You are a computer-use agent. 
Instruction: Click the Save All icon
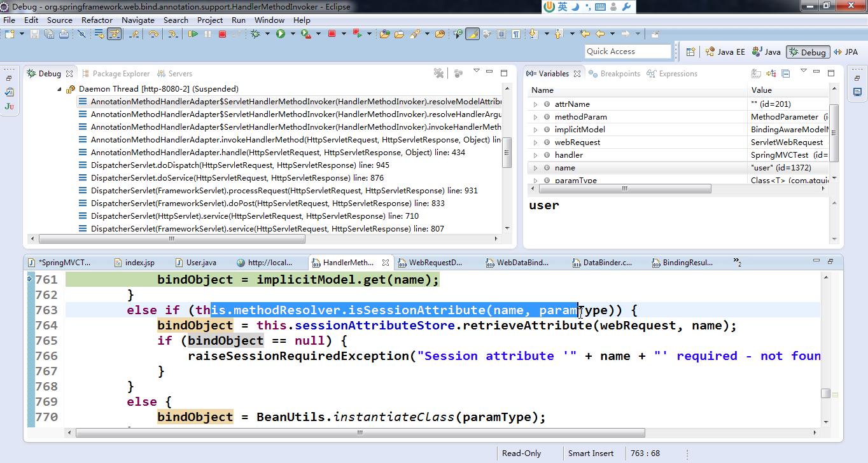tap(49, 34)
